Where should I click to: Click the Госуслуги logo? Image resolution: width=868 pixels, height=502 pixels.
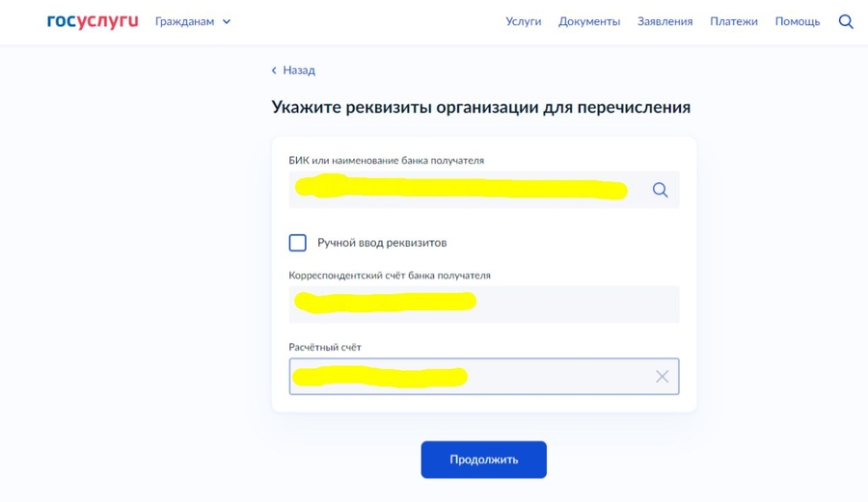(x=93, y=21)
